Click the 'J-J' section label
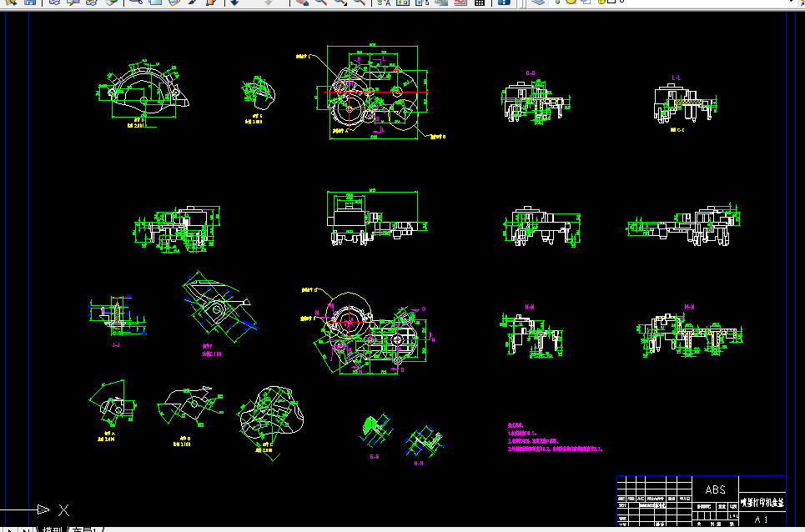This screenshot has width=805, height=532. point(116,345)
